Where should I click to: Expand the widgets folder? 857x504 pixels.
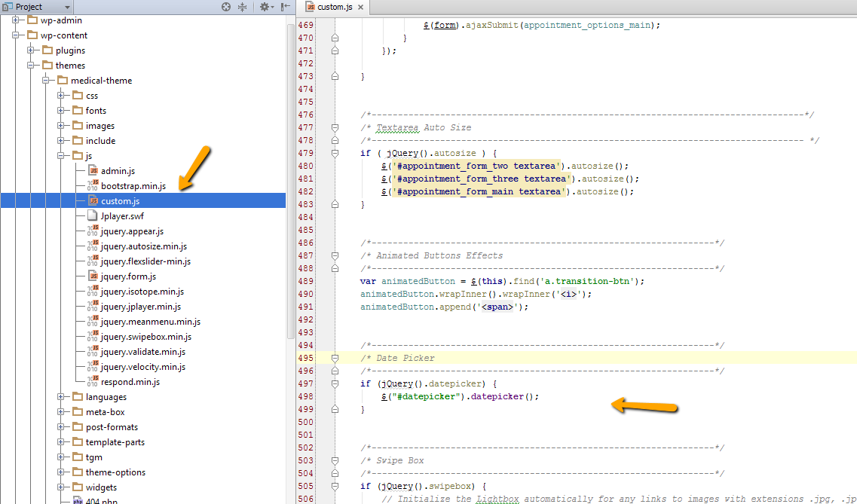(60, 487)
